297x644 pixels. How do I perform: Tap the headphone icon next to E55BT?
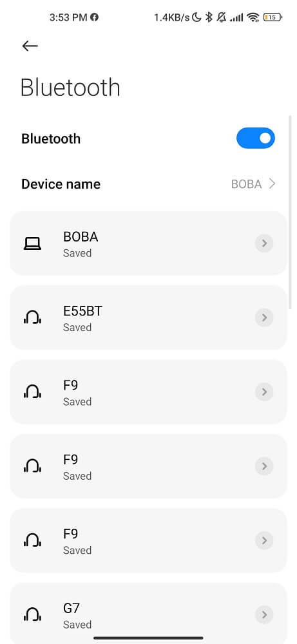click(x=32, y=317)
